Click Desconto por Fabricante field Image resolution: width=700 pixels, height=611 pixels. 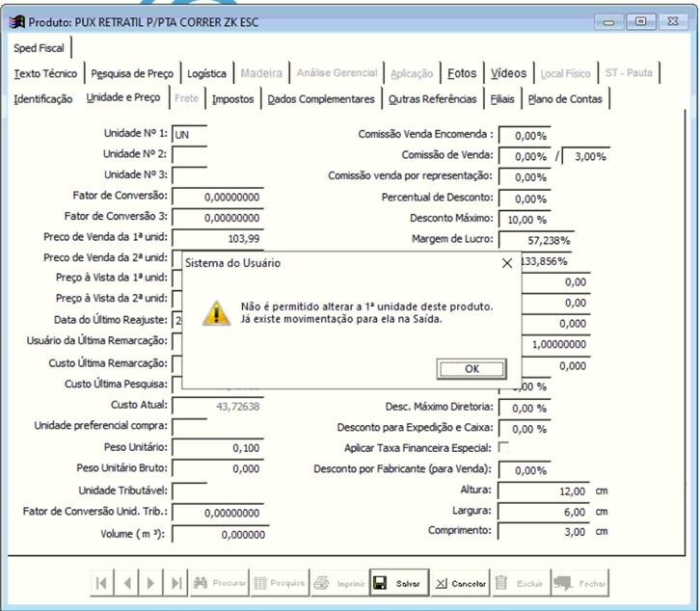click(x=525, y=470)
